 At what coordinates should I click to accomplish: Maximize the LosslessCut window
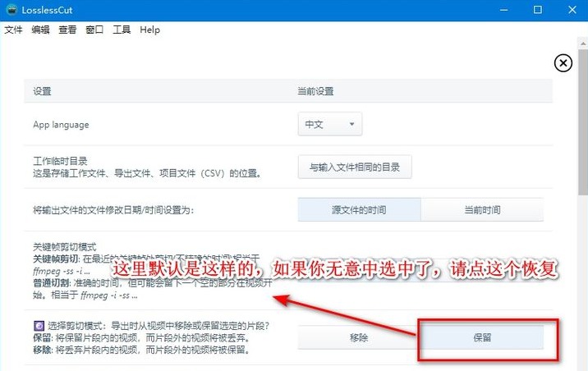538,10
